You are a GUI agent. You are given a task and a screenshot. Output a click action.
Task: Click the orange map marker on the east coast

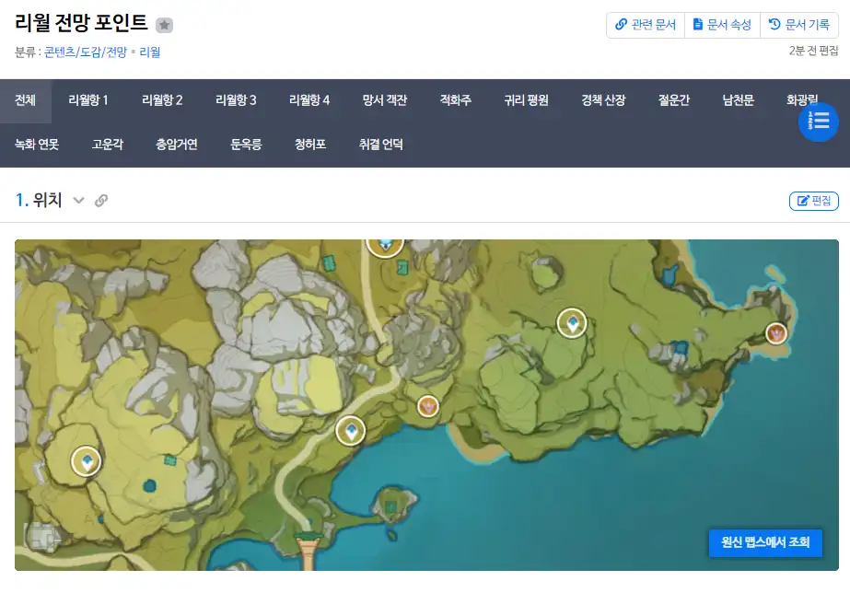(777, 333)
